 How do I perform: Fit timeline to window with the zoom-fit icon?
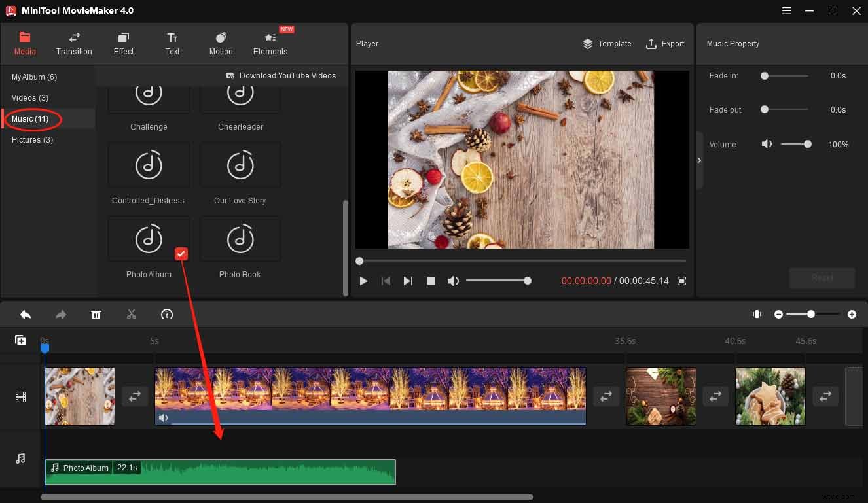tap(757, 314)
